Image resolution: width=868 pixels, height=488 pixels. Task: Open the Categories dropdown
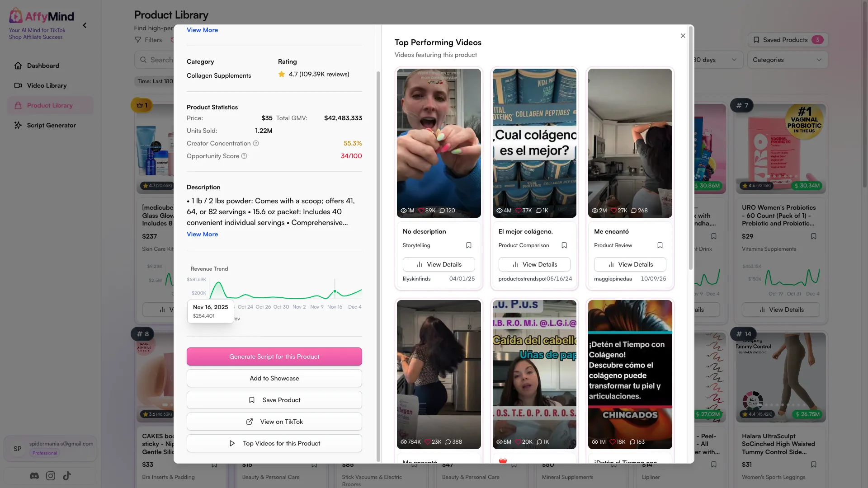pyautogui.click(x=787, y=60)
